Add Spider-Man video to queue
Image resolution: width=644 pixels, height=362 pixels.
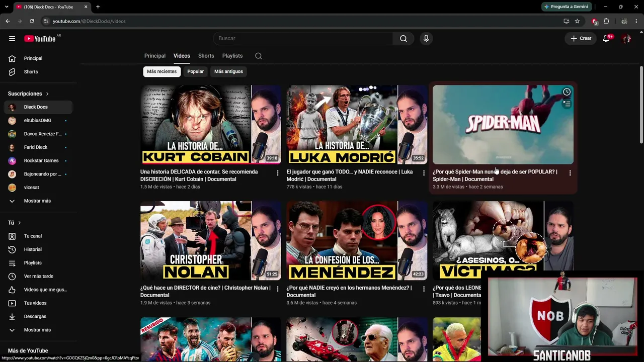point(567,104)
